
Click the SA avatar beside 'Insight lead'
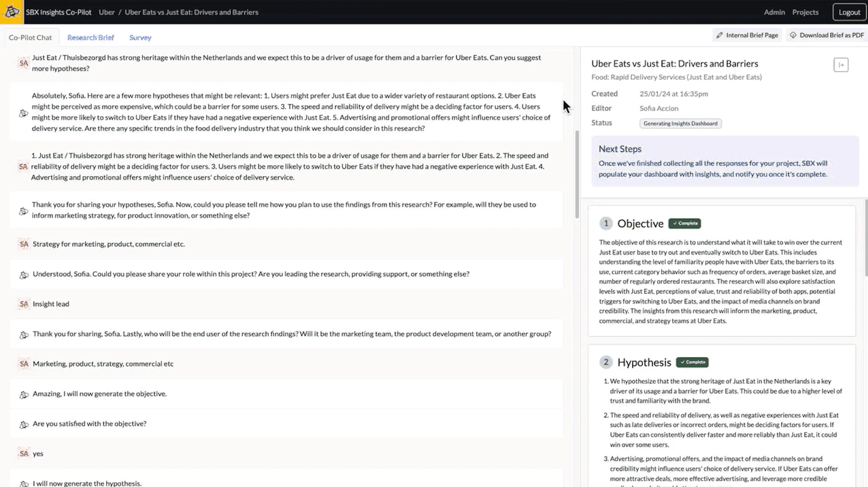click(x=24, y=304)
